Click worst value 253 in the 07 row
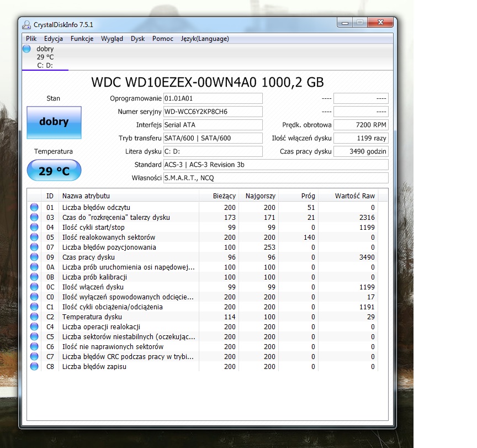The width and height of the screenshot is (477, 448). click(269, 247)
